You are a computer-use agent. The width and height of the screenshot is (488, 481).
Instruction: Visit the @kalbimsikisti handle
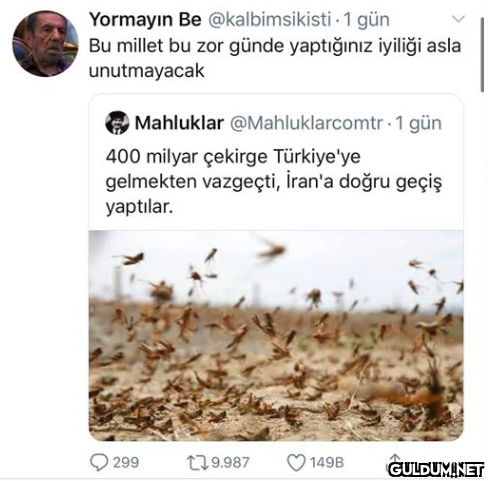click(x=270, y=20)
